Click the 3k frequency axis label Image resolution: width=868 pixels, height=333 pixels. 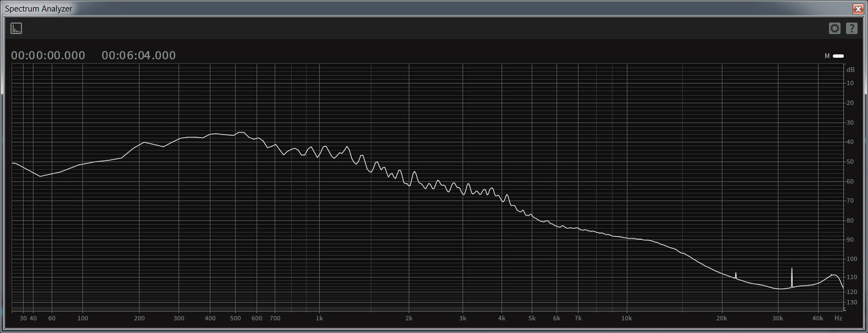point(463,318)
